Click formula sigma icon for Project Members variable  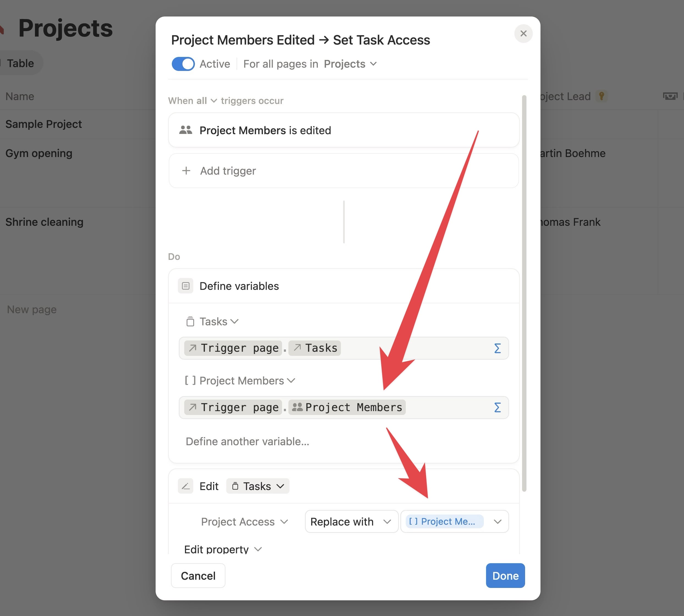497,408
